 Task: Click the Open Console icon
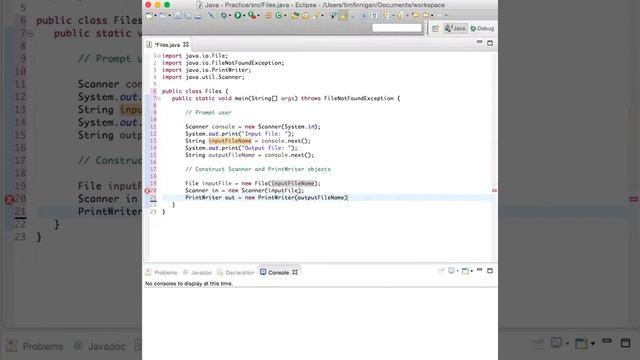pyautogui.click(x=465, y=271)
